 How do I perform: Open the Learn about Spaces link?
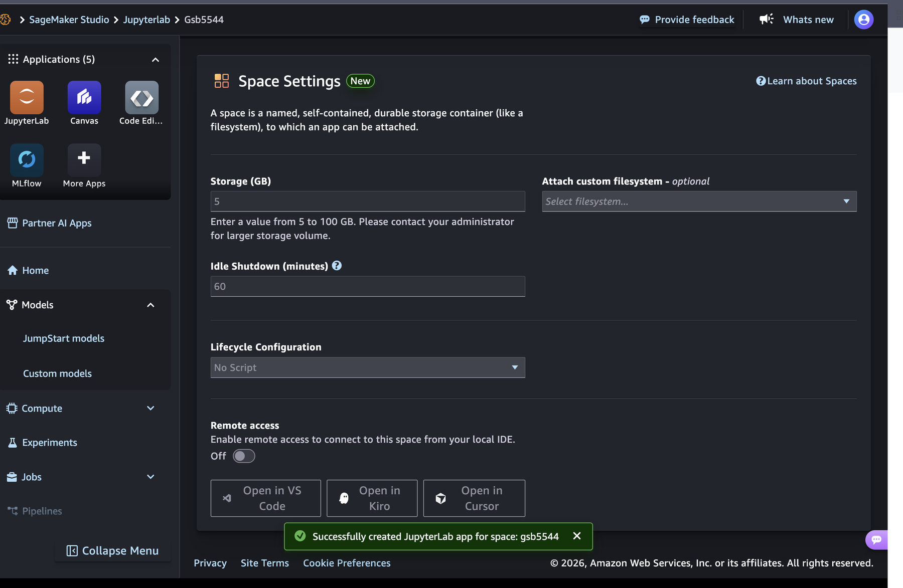point(806,81)
